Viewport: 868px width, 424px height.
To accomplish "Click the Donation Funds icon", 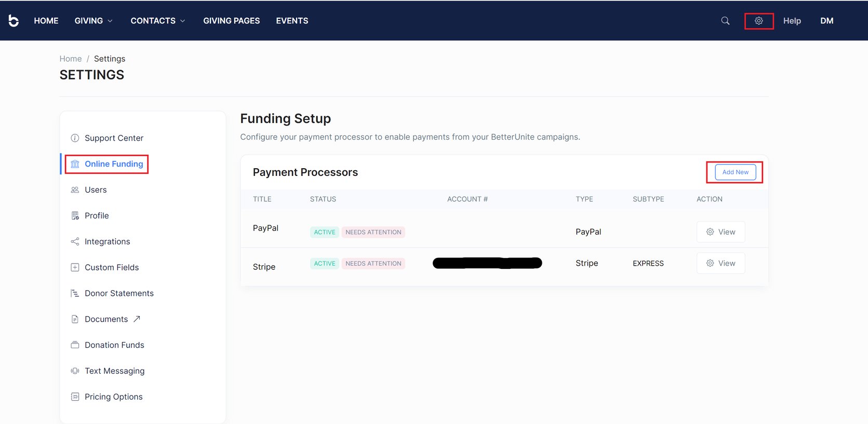I will (x=75, y=345).
